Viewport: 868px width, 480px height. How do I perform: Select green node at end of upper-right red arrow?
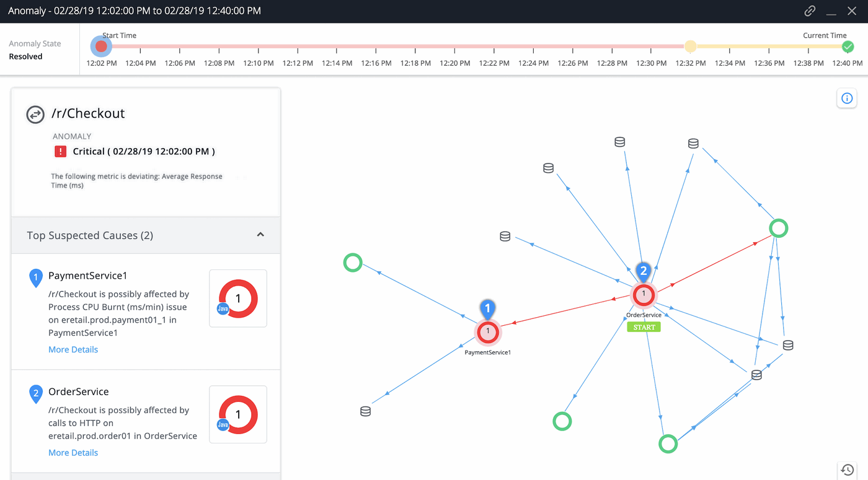pos(778,229)
